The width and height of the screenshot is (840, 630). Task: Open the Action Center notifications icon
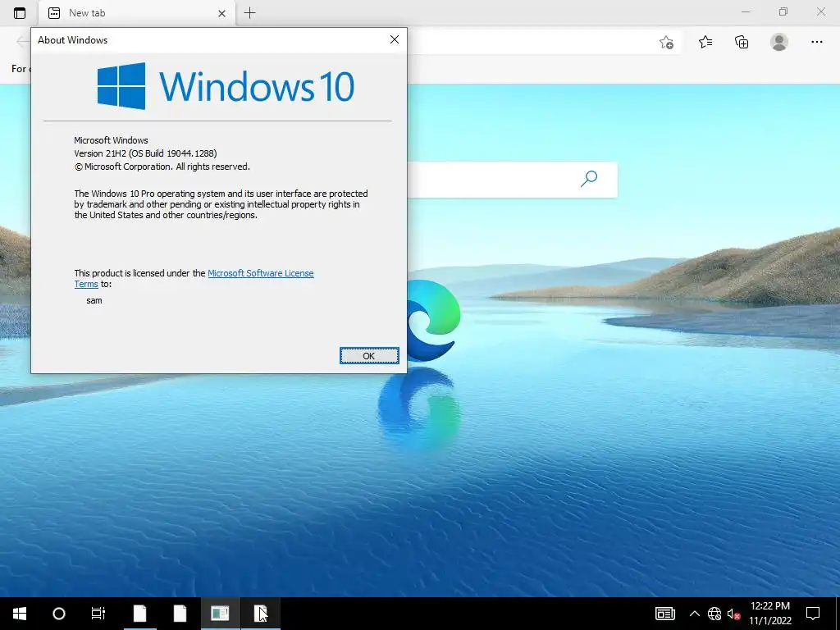pyautogui.click(x=813, y=614)
